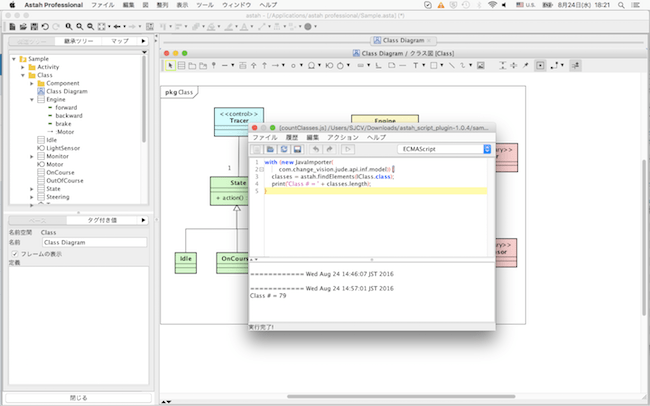
Task: Click the reload icon in script editor
Action: pos(284,149)
